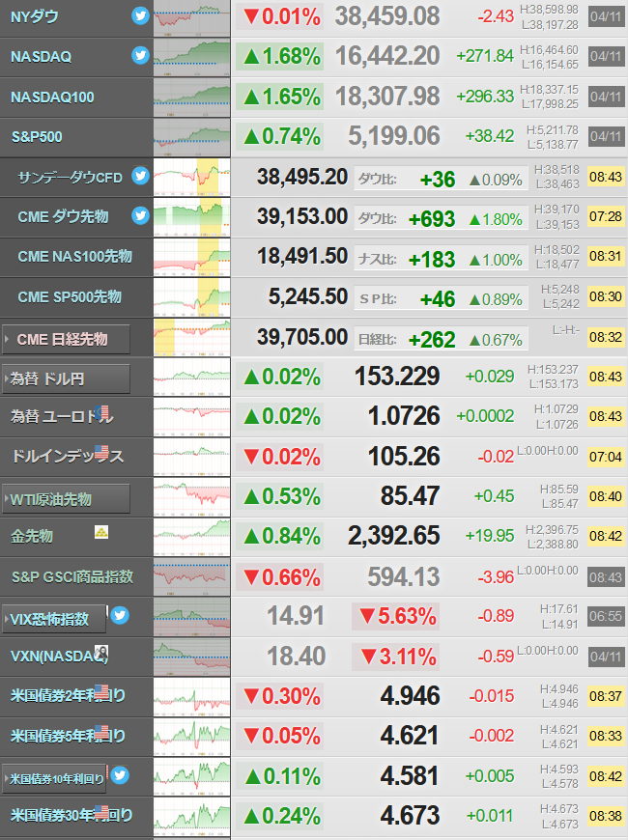This screenshot has width=628, height=840.
Task: Click the 金先物 price 2,392.65
Action: click(x=394, y=536)
